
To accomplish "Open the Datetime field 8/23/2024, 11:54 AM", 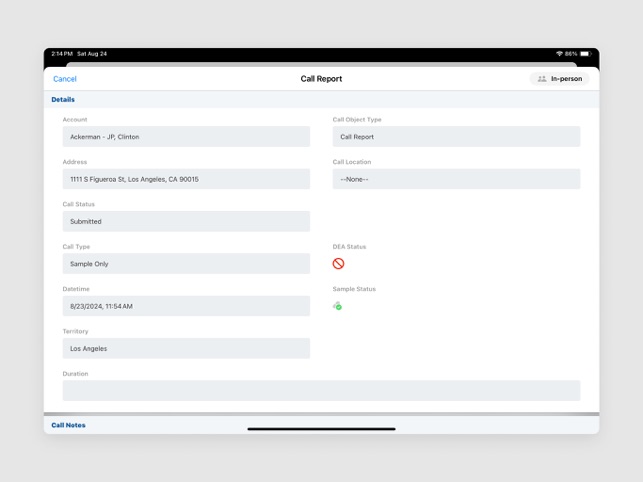I will coord(186,306).
